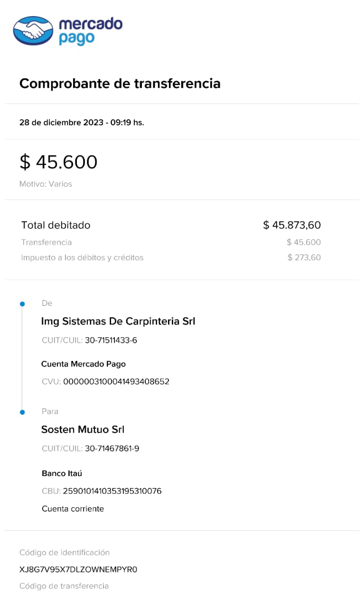The width and height of the screenshot is (364, 608).
Task: Click sender name Img Sistemas De Carpinteria Srl
Action: [118, 322]
